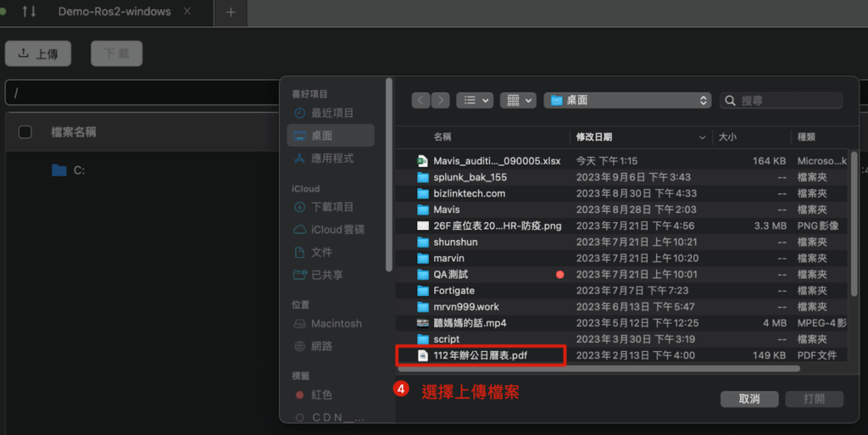The width and height of the screenshot is (868, 435).
Task: Select the 紅色 red tag in sidebar
Action: point(321,395)
